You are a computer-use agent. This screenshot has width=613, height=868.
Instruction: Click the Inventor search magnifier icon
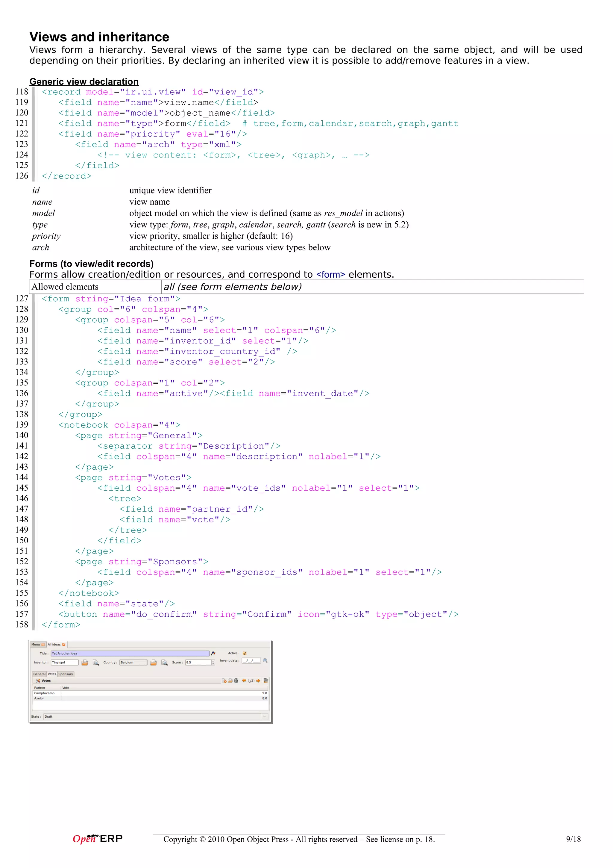(96, 663)
